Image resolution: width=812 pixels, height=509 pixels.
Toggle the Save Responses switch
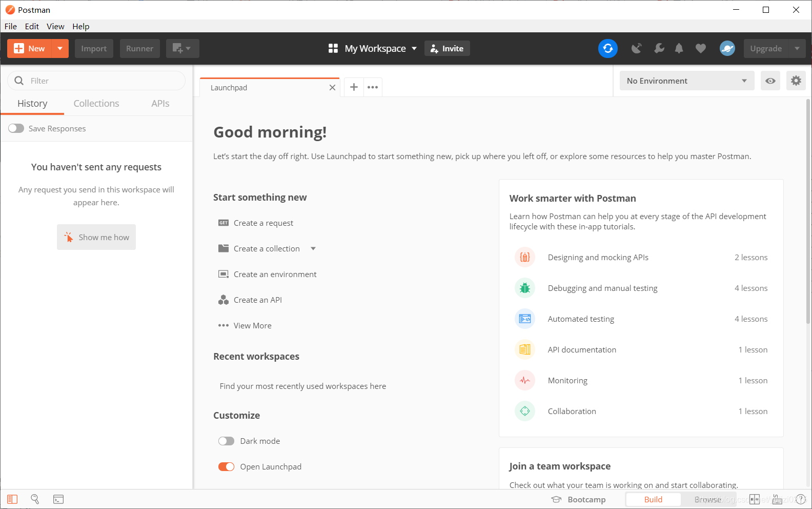coord(16,128)
